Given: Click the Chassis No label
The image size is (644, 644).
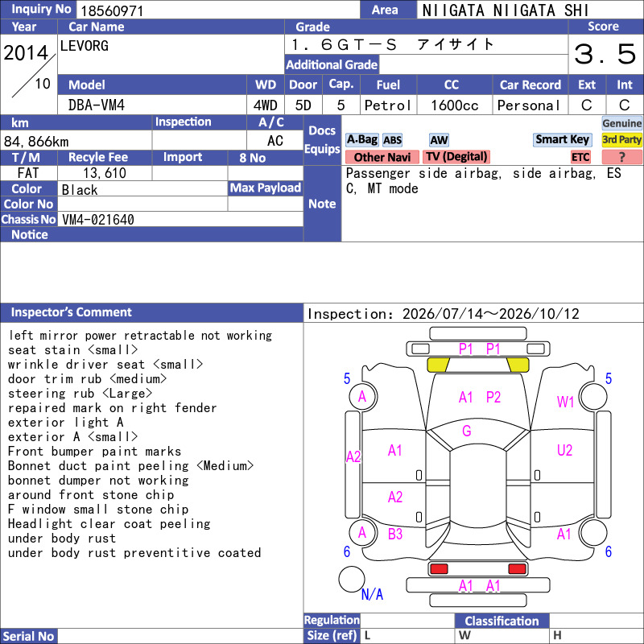Looking at the screenshot, I should point(28,219).
